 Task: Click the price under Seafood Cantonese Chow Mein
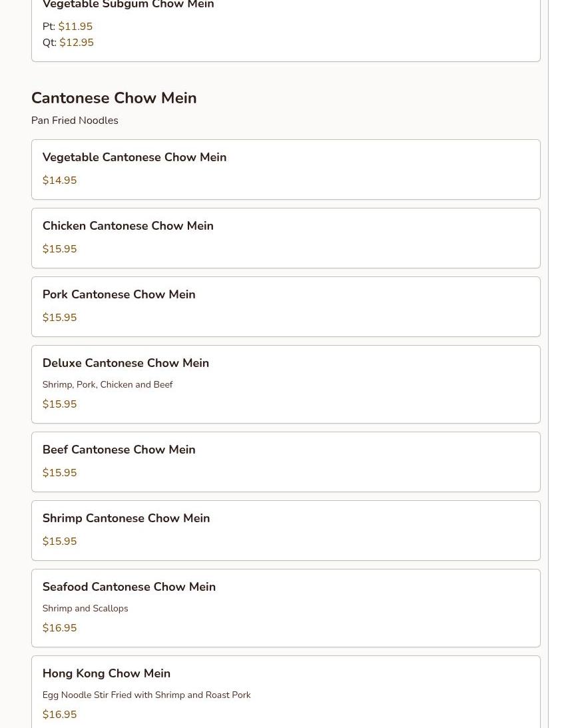[x=59, y=628]
